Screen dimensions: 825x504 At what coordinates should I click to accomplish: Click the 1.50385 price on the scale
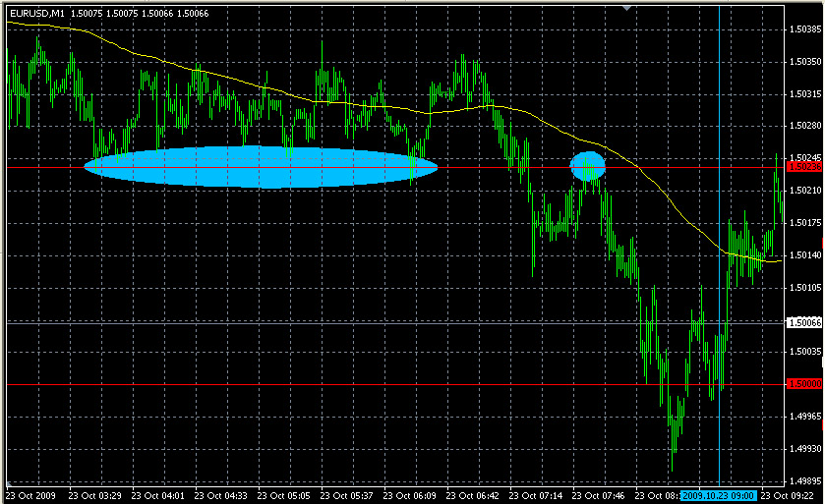[804, 29]
